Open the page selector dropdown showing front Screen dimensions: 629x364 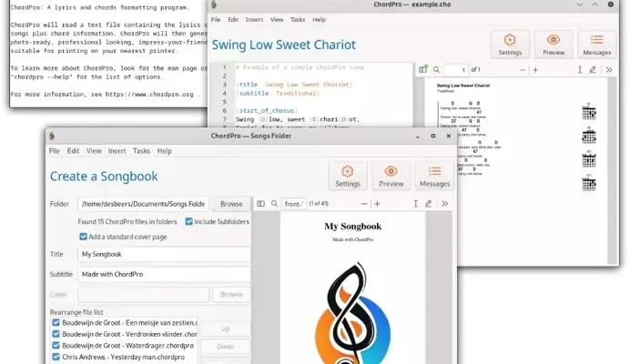[294, 204]
